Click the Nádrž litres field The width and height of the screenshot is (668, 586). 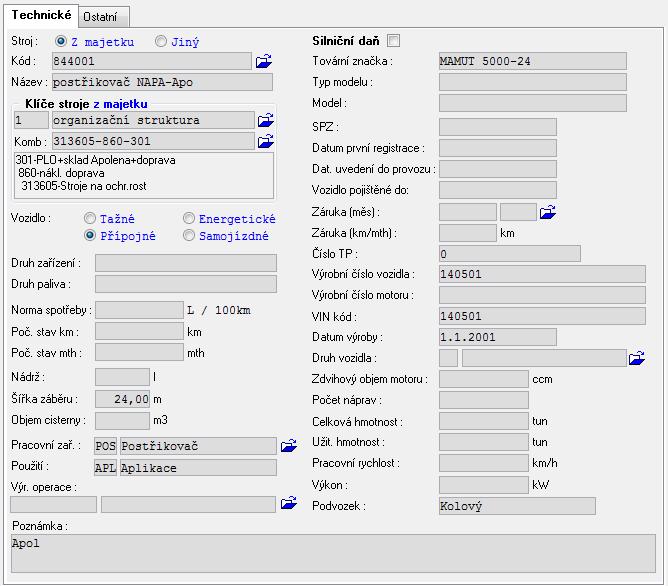click(x=122, y=377)
